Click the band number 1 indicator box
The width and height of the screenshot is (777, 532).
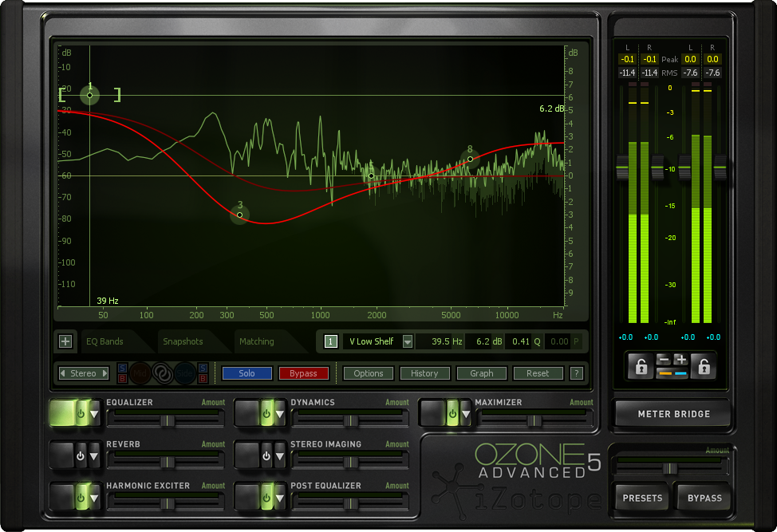pos(331,341)
